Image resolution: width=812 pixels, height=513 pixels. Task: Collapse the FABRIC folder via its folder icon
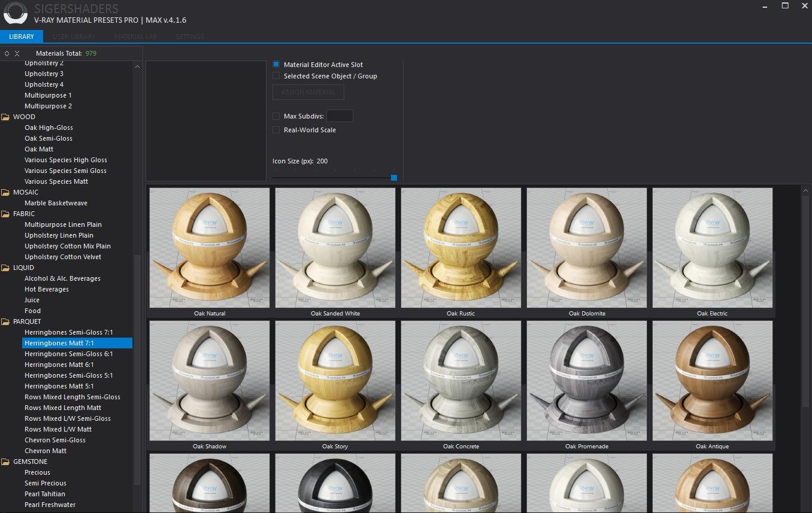point(5,214)
